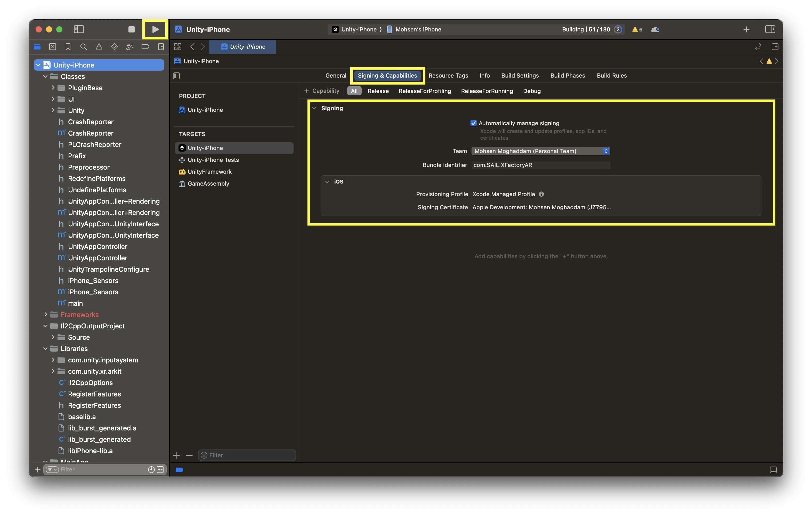Image resolution: width=812 pixels, height=515 pixels.
Task: Switch to the Build Settings tab
Action: click(520, 76)
